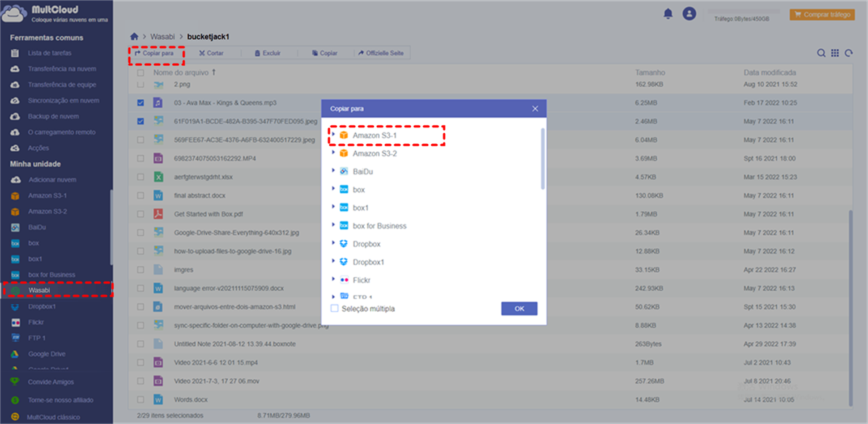Image resolution: width=868 pixels, height=424 pixels.
Task: Click Excluir toolbar button
Action: click(x=266, y=54)
